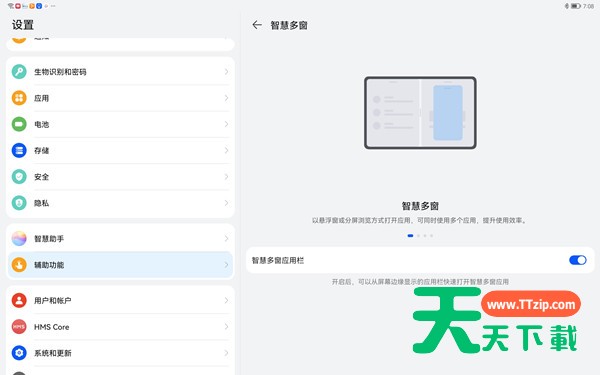Select the second page indicator dot
This screenshot has height=375, width=600.
(418, 236)
